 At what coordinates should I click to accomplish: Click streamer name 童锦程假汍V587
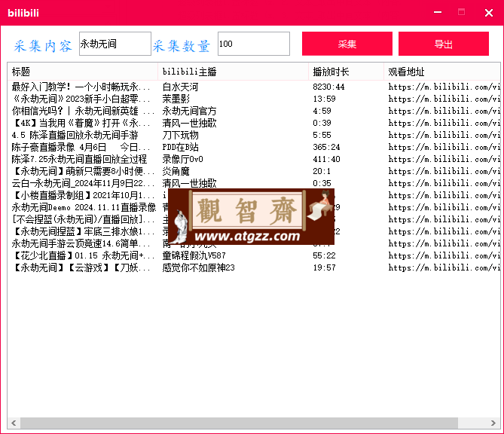[194, 255]
